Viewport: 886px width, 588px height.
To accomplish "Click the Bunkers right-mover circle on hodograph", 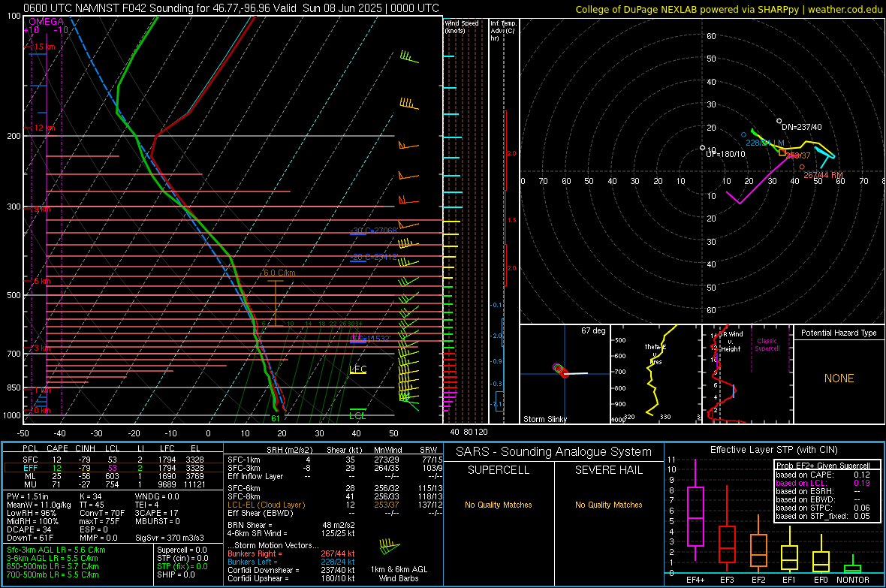I will coord(803,167).
